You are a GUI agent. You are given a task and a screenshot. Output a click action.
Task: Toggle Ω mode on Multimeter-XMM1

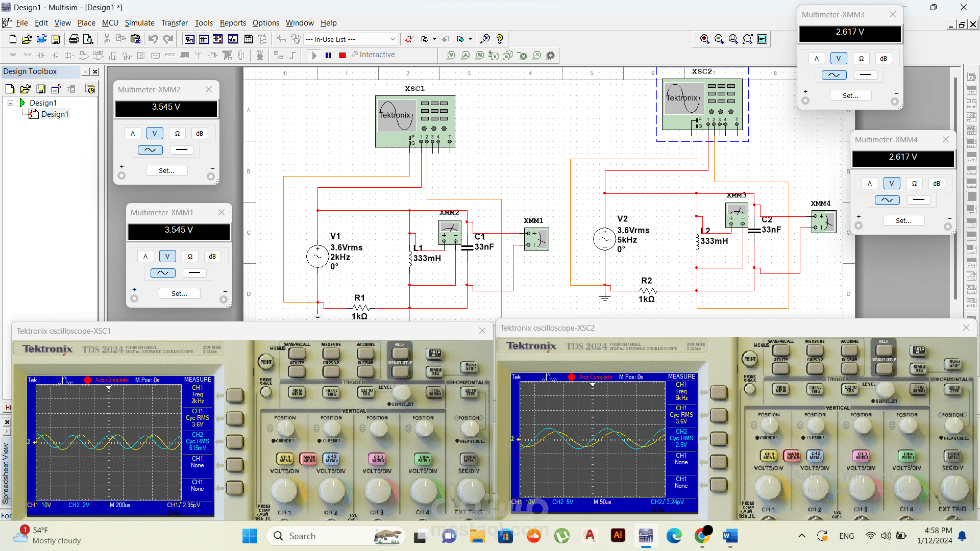190,256
